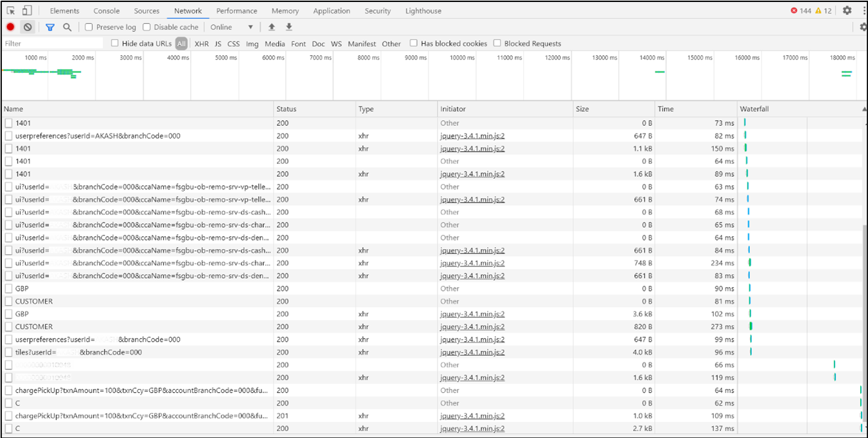
Task: Filter requests by Doc type
Action: (319, 43)
